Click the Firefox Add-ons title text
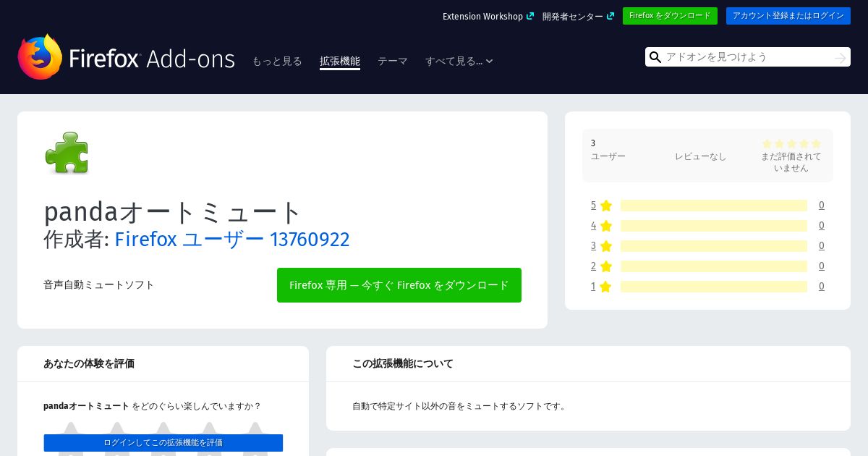Screen dimensions: 868x456 (152, 59)
